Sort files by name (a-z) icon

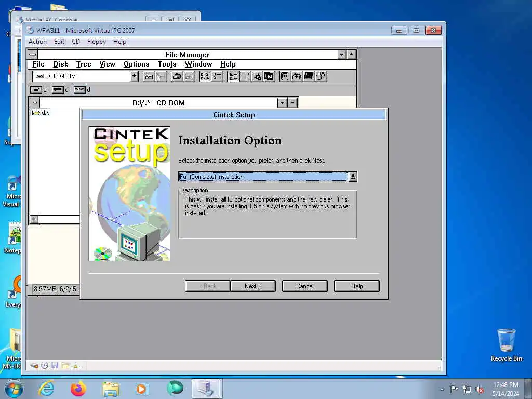[233, 76]
